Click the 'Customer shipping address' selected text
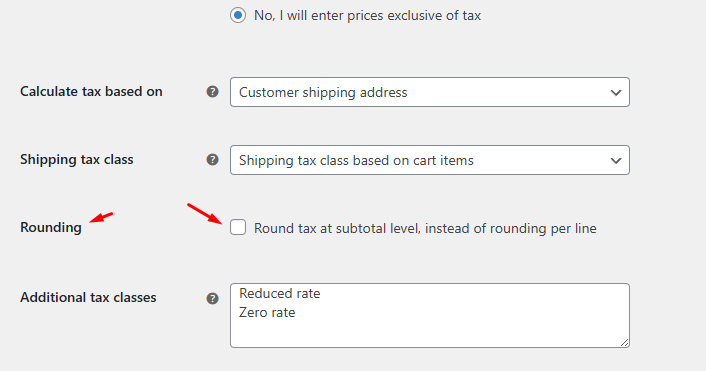The width and height of the screenshot is (706, 371). pyautogui.click(x=323, y=92)
